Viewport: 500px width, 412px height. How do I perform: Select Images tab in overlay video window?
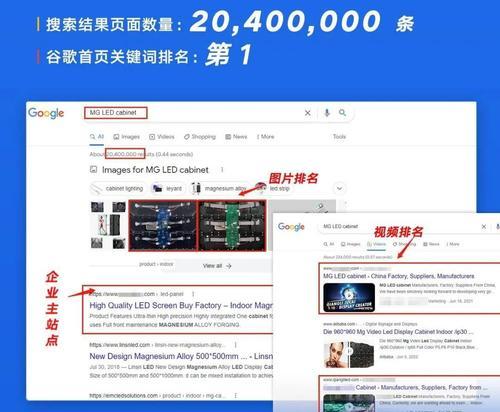351,244
